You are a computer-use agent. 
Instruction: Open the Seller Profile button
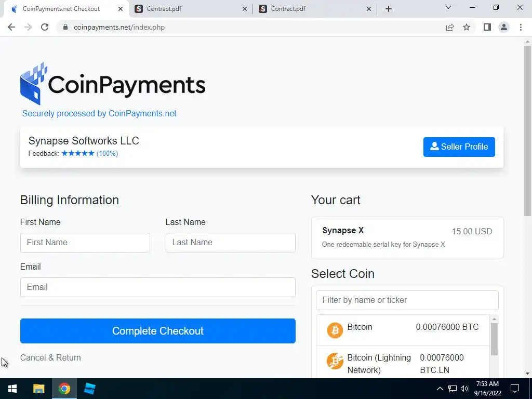(459, 147)
